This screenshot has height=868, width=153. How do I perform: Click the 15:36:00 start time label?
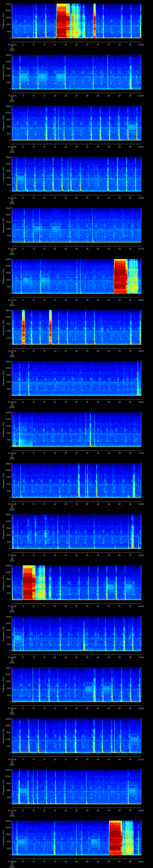pyautogui.click(x=12, y=759)
